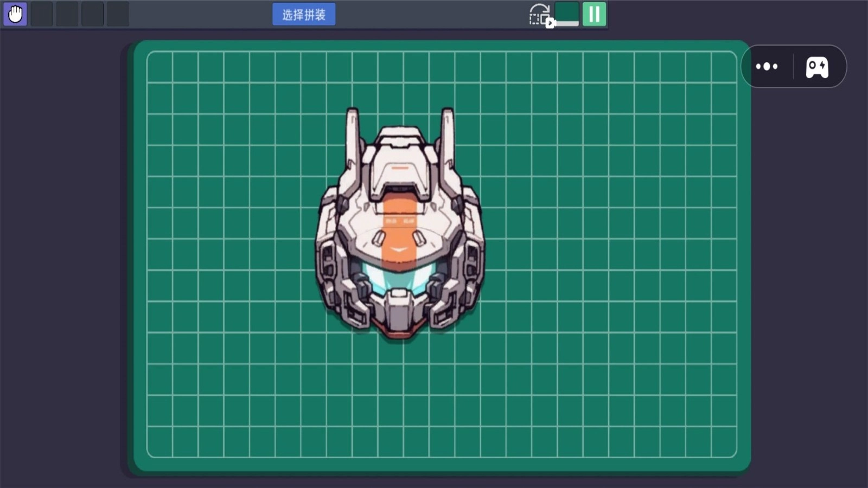The image size is (868, 488).
Task: Click the robot's left side ear armor
Action: (328, 260)
